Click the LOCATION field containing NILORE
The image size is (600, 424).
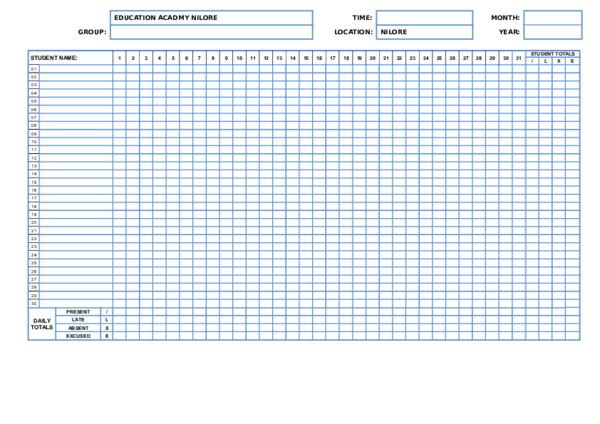pos(424,32)
